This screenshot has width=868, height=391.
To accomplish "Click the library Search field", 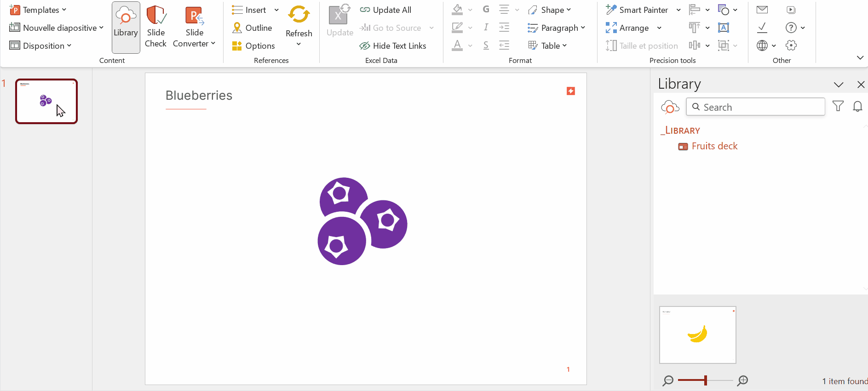I will [755, 107].
